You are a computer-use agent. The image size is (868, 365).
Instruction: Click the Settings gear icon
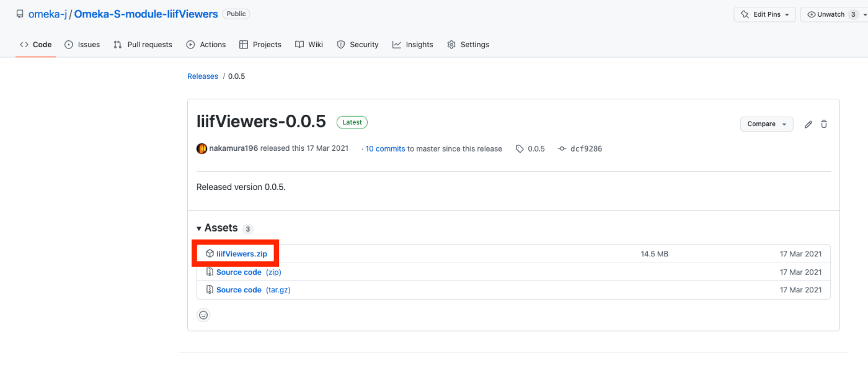point(451,45)
